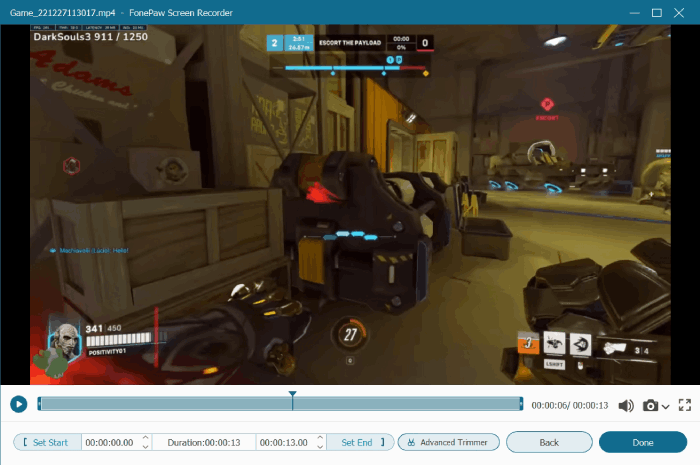The image size is (700, 465).
Task: Click Done to finish trimming
Action: coord(643,442)
